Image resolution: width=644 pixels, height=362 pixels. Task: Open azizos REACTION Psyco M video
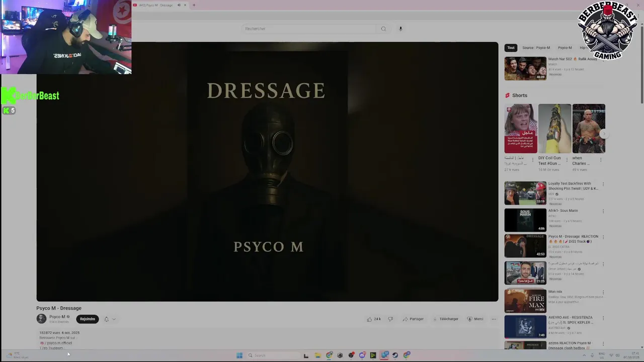[x=571, y=345]
